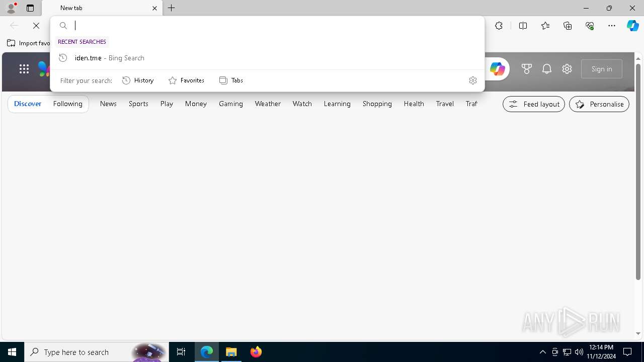The image size is (644, 362).
Task: Open the Favorites star toolbar icon
Action: (x=545, y=26)
